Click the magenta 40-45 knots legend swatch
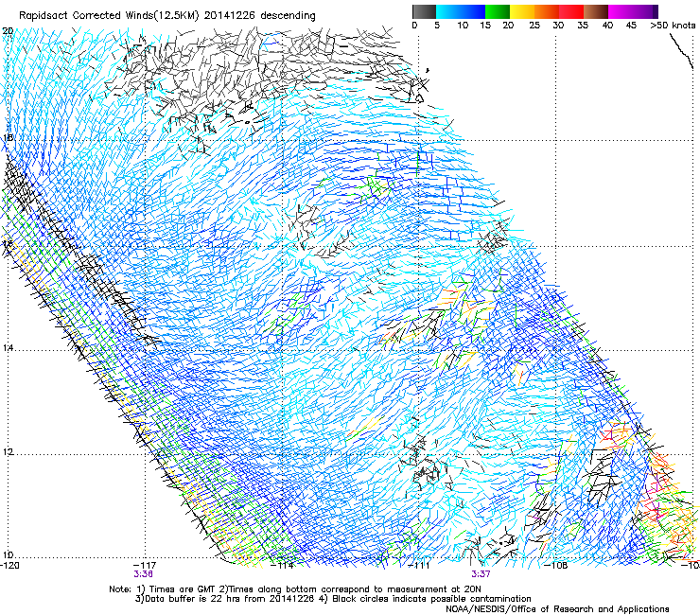Viewport: 700px width, 615px height. [x=621, y=11]
